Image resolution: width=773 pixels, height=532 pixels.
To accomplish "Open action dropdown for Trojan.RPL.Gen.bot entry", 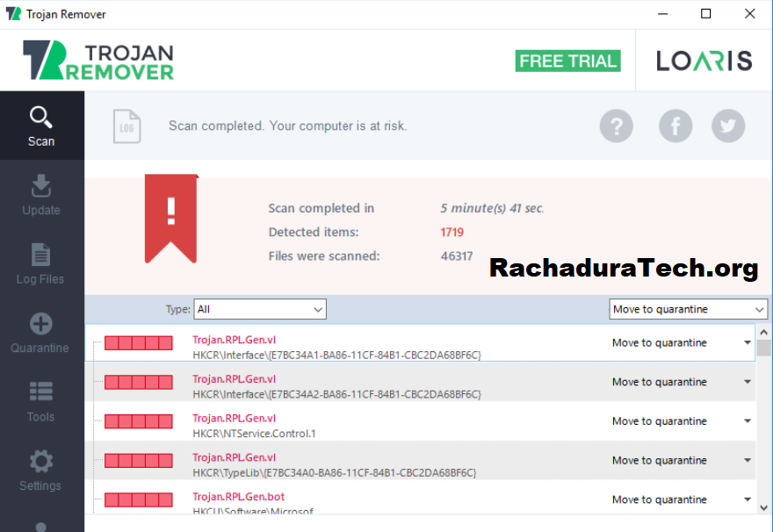I will (x=748, y=500).
